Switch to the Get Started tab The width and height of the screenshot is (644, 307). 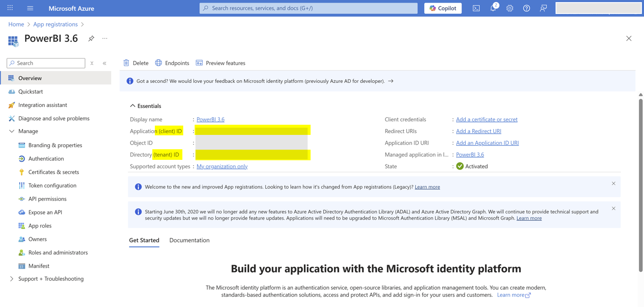point(144,240)
